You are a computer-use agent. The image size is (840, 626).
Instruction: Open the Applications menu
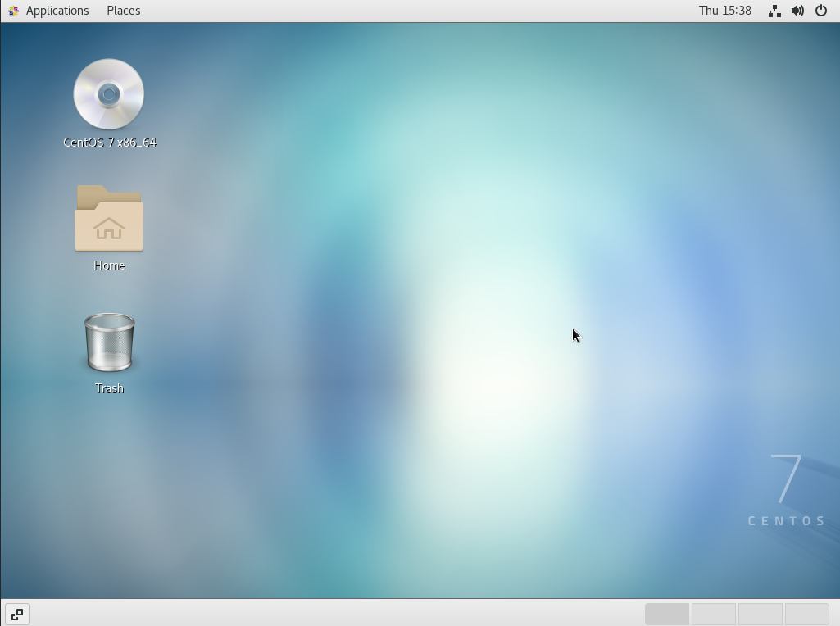[x=57, y=10]
